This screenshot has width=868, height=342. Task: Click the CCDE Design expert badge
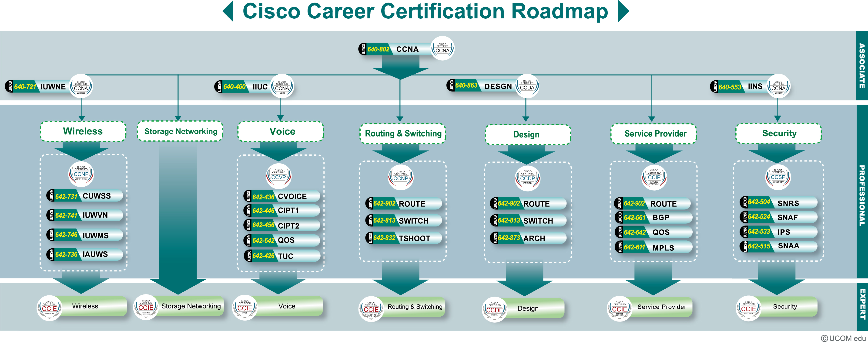point(495,310)
